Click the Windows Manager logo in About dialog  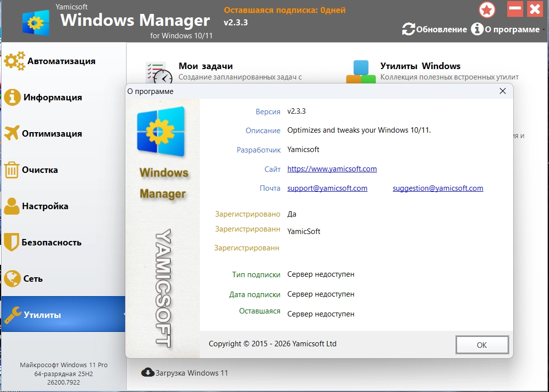tap(161, 131)
